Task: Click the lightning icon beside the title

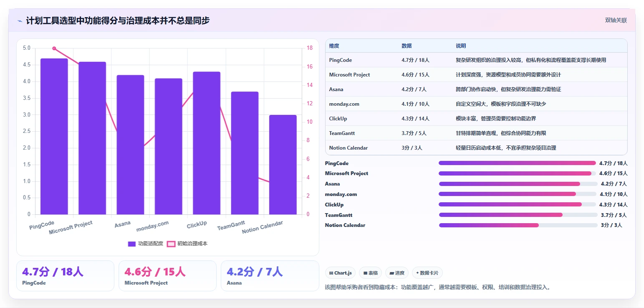Action: (20, 20)
